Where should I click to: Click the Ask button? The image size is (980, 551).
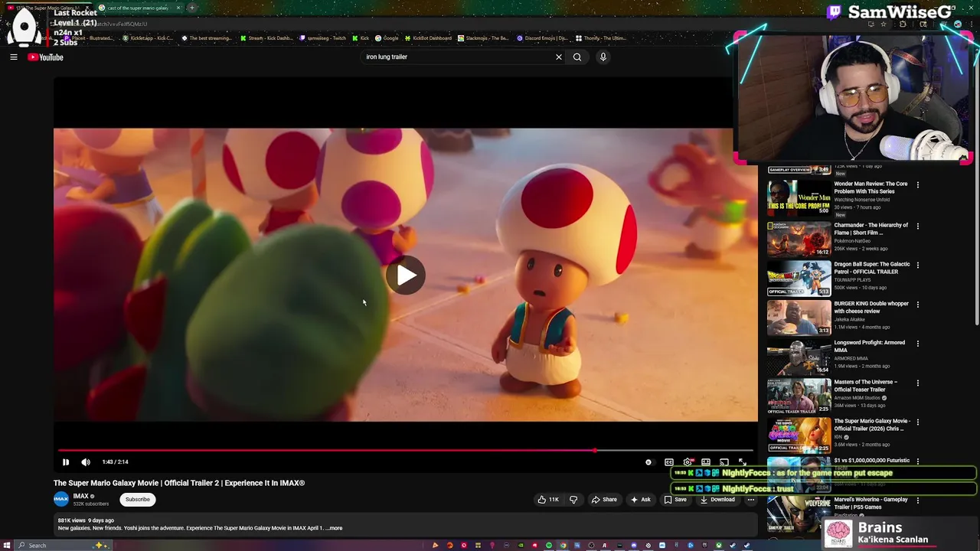[x=640, y=500]
